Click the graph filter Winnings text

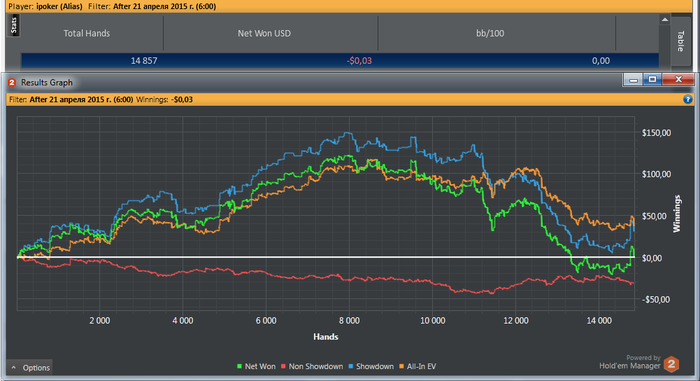164,99
